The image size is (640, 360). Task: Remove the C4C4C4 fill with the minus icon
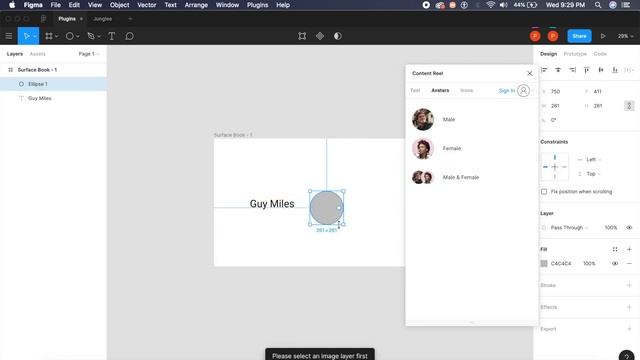point(629,264)
